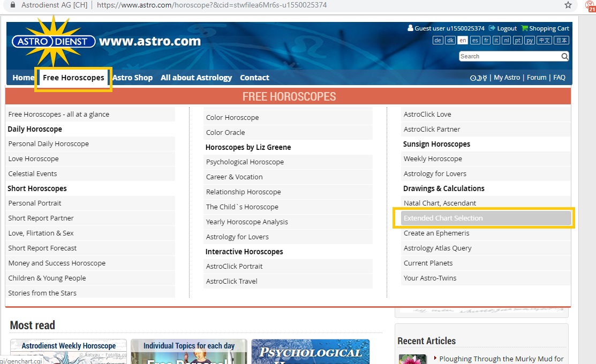Switch language to Danish (dk)
Screen dimensions: 596x364
tap(450, 40)
